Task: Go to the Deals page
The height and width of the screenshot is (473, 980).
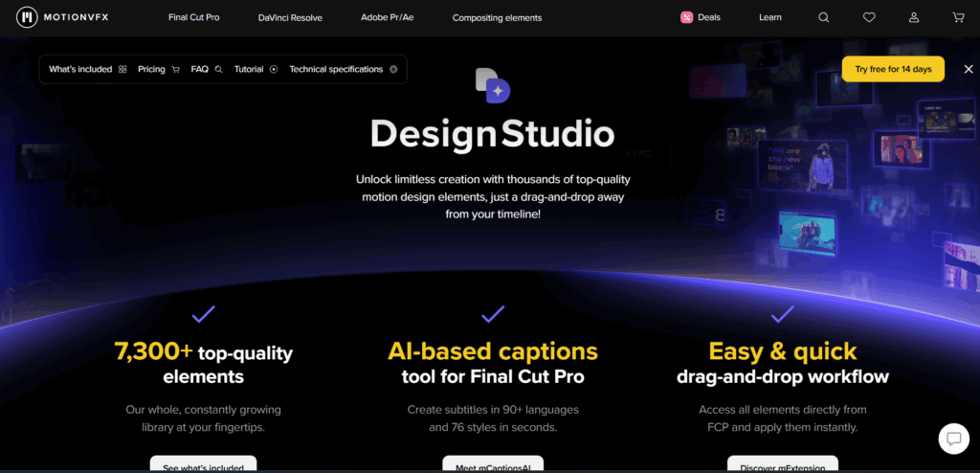Action: (701, 17)
